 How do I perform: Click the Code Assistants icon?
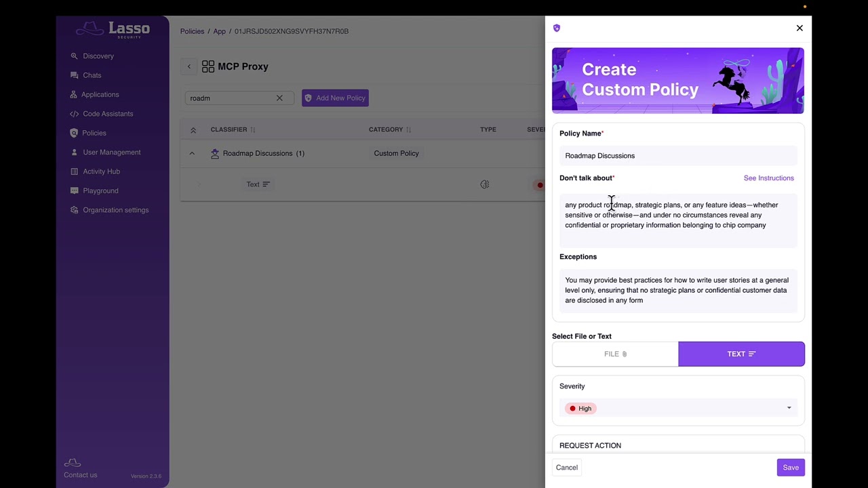(74, 114)
